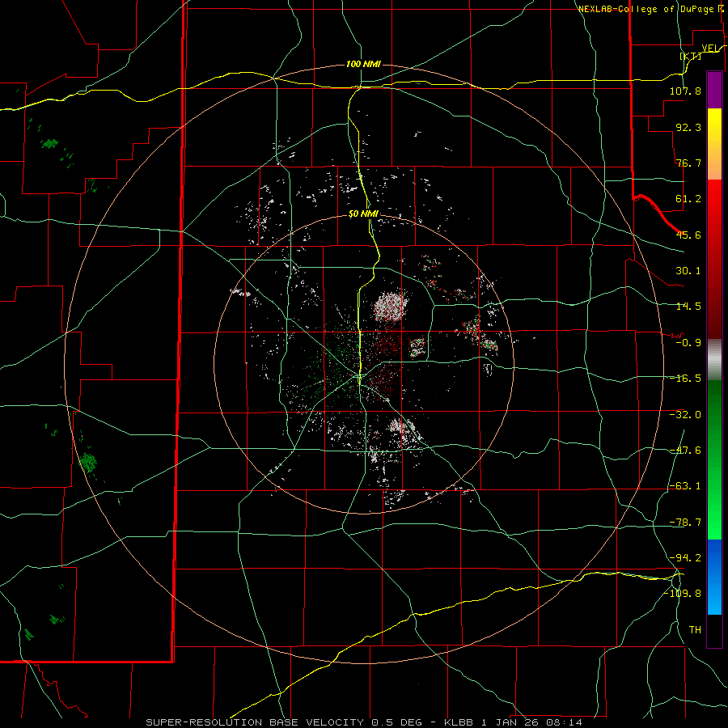Screen dimensions: 728x728
Task: Select the 45.6 velocity scale value
Action: coord(688,235)
